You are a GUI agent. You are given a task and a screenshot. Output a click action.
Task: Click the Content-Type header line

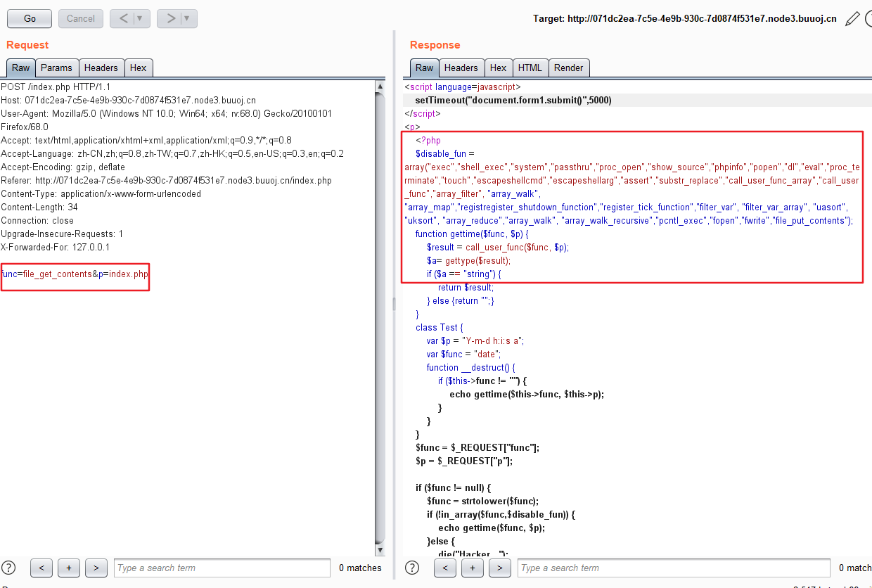[x=101, y=193]
